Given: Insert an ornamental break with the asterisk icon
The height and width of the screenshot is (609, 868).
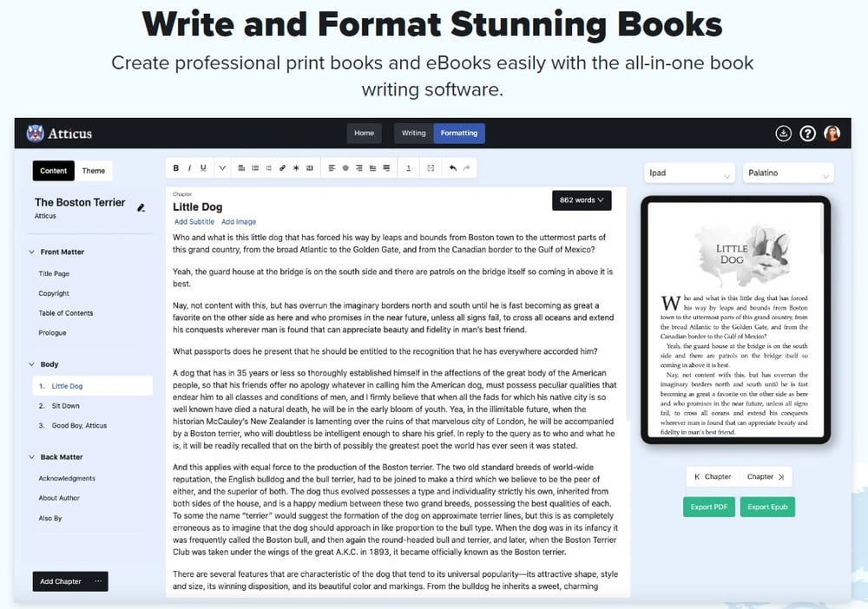Looking at the screenshot, I should tap(296, 168).
